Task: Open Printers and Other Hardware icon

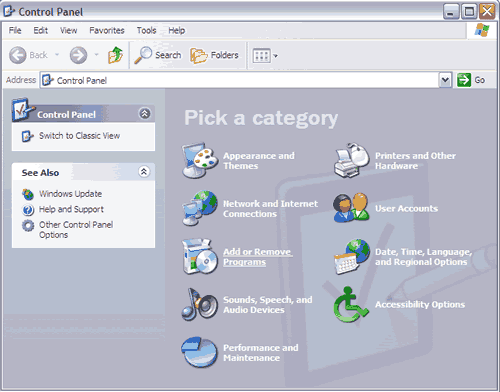Action: (x=351, y=160)
